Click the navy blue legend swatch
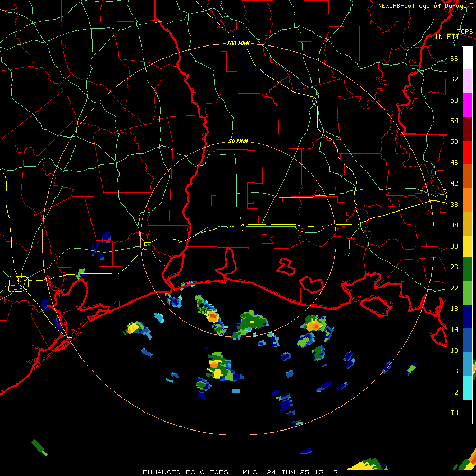 tap(467, 317)
